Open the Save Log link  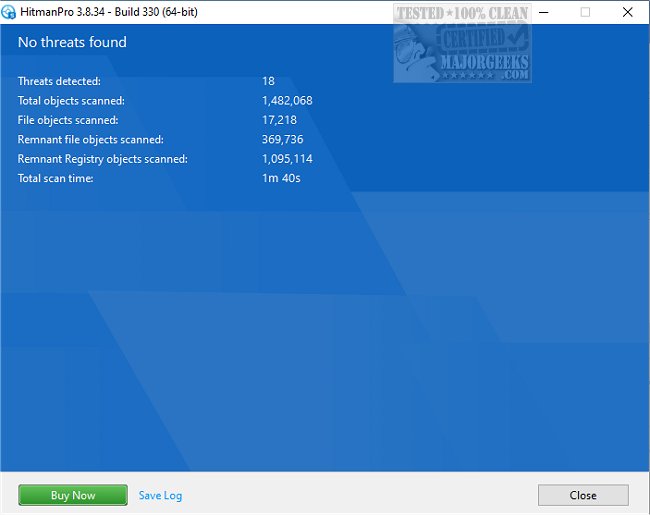tap(160, 496)
